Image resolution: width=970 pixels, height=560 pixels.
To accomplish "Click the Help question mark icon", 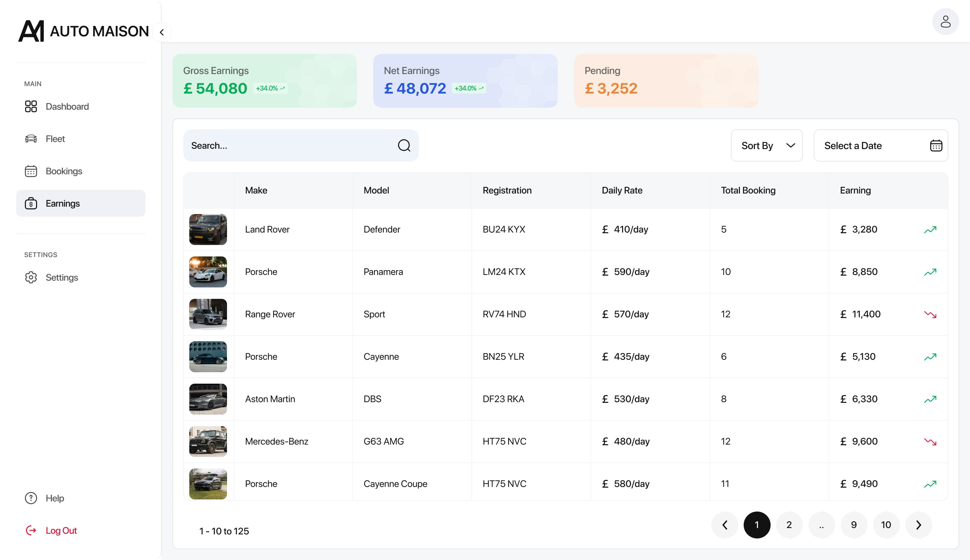I will (x=31, y=498).
